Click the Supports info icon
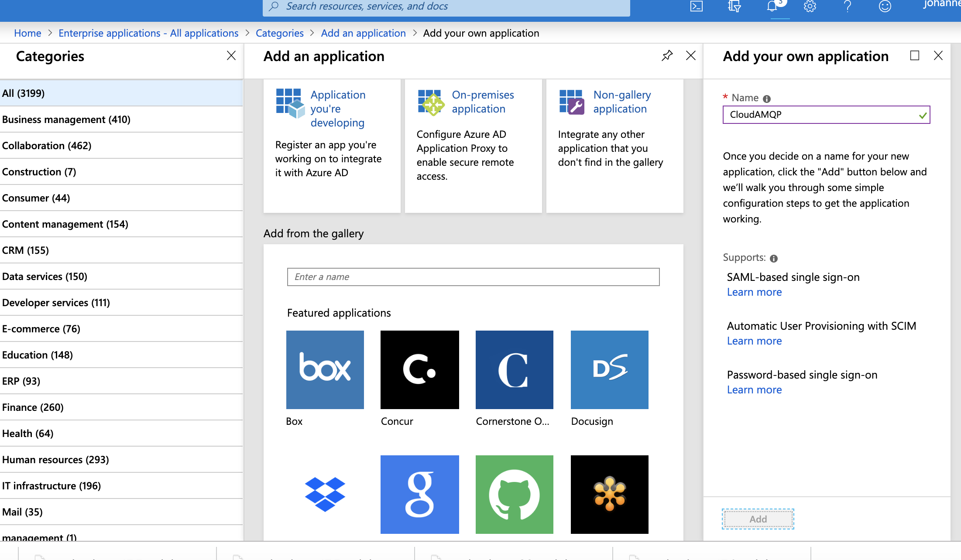The width and height of the screenshot is (961, 560). (774, 258)
